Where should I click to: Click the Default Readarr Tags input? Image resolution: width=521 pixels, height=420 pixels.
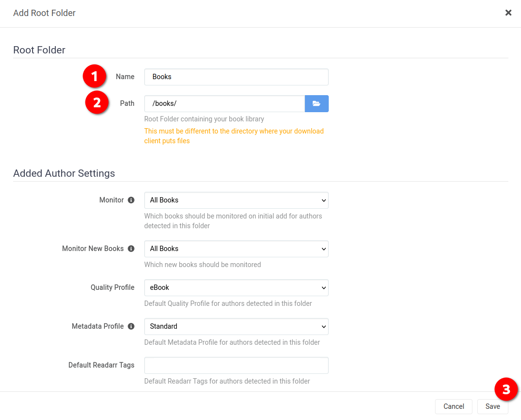click(x=236, y=366)
